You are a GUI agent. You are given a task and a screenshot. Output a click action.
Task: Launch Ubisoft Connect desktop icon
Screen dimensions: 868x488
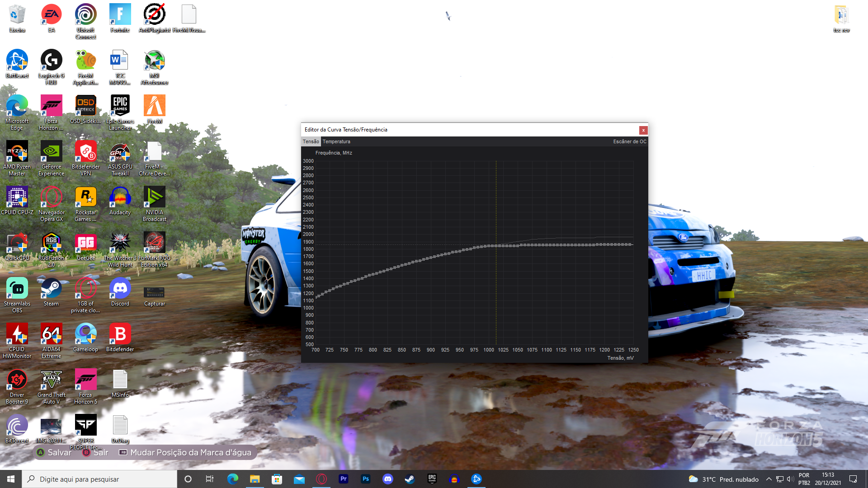tap(86, 22)
